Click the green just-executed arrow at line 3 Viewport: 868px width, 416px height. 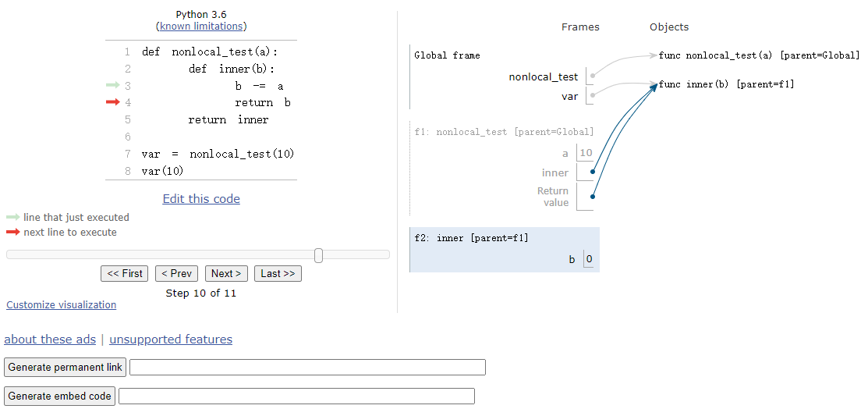coord(113,85)
